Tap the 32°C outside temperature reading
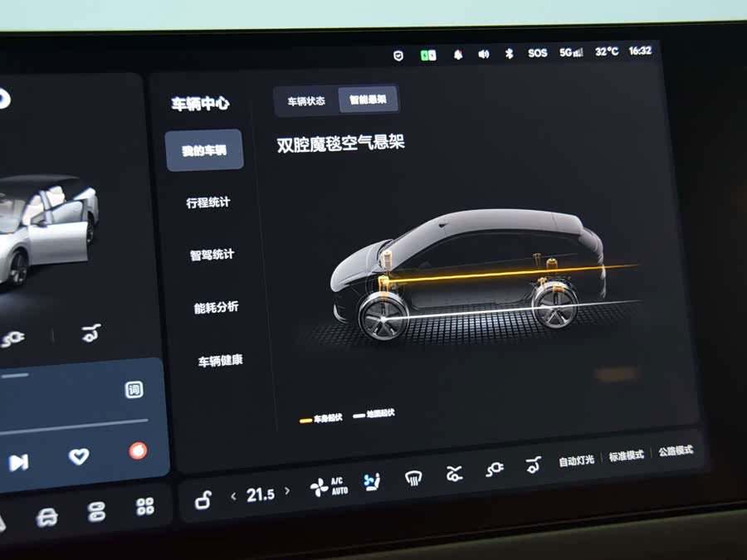This screenshot has width=747, height=560. (607, 51)
